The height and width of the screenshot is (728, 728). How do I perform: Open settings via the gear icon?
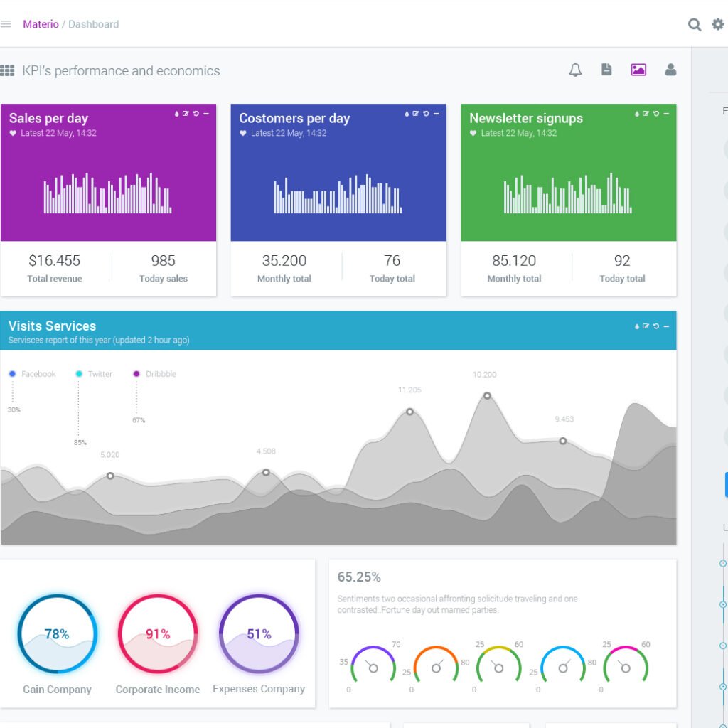coord(717,24)
